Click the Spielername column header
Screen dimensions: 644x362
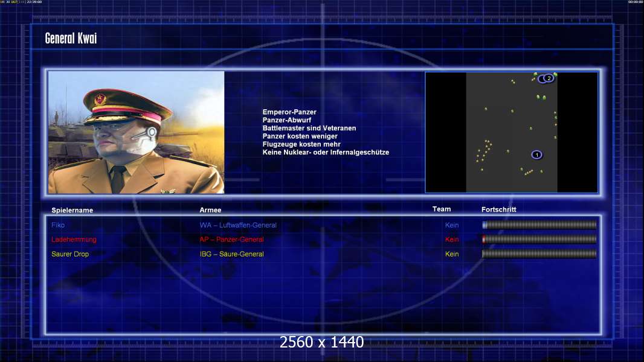72,210
